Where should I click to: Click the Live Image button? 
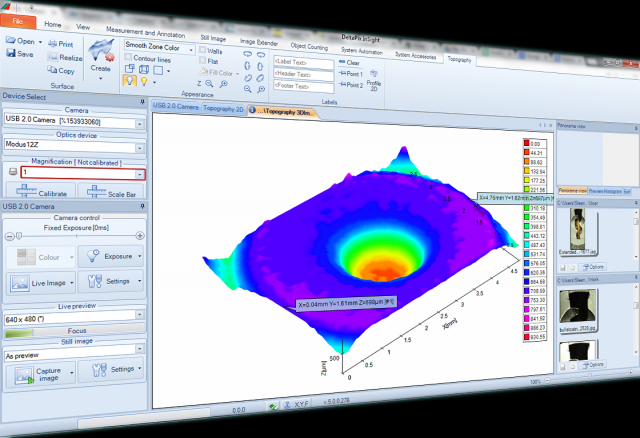coord(41,282)
